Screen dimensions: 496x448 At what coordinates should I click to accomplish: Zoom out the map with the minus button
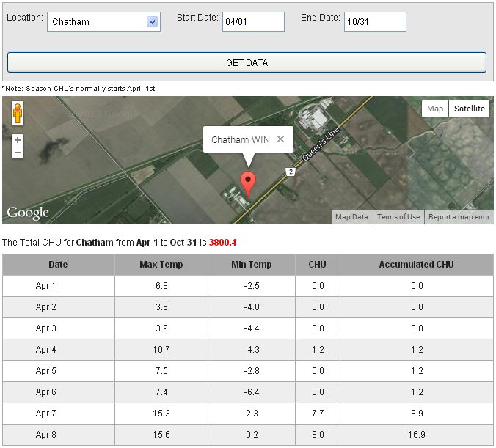[18, 153]
